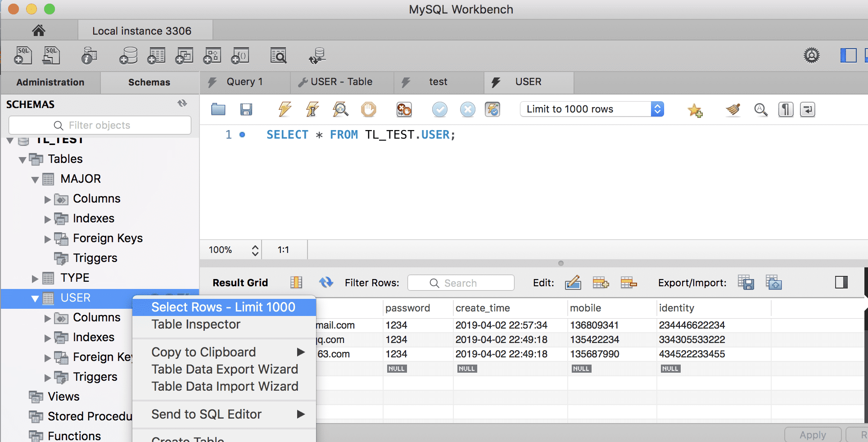868x442 pixels.
Task: Toggle word wrapping in the SQL editor
Action: click(807, 109)
